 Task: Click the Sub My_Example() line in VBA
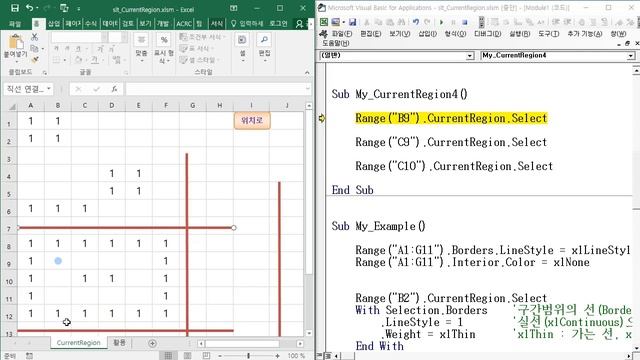pyautogui.click(x=378, y=226)
